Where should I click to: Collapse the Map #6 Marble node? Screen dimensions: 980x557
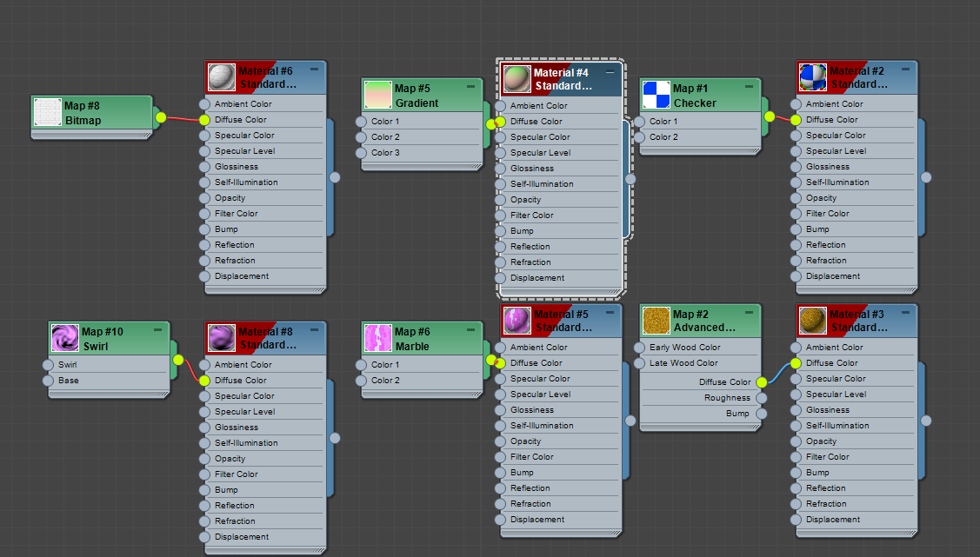[470, 329]
